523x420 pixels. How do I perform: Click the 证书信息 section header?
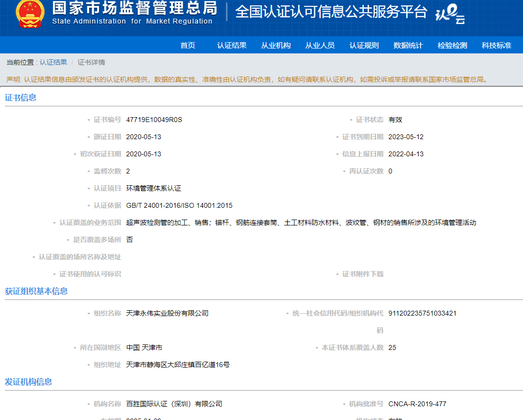click(x=21, y=98)
